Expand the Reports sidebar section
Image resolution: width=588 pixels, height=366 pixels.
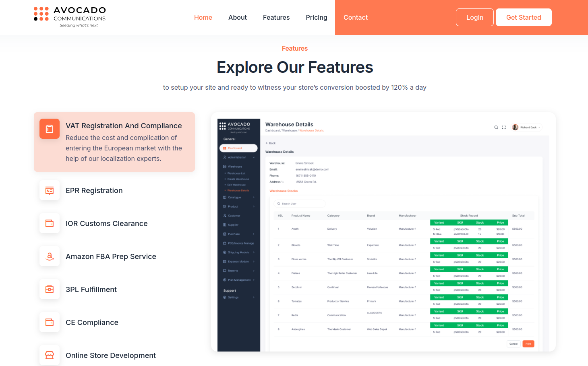click(238, 271)
